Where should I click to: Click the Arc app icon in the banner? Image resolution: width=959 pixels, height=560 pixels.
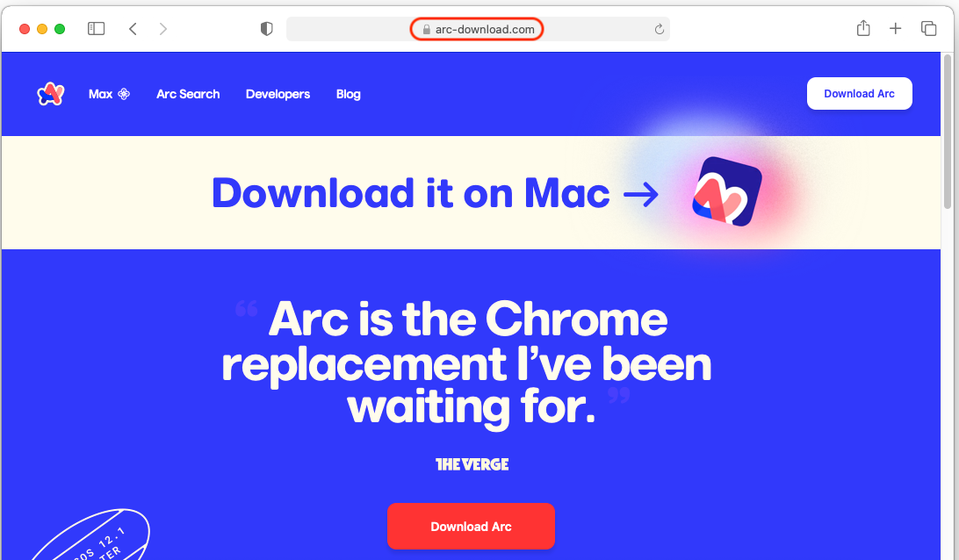pyautogui.click(x=727, y=191)
